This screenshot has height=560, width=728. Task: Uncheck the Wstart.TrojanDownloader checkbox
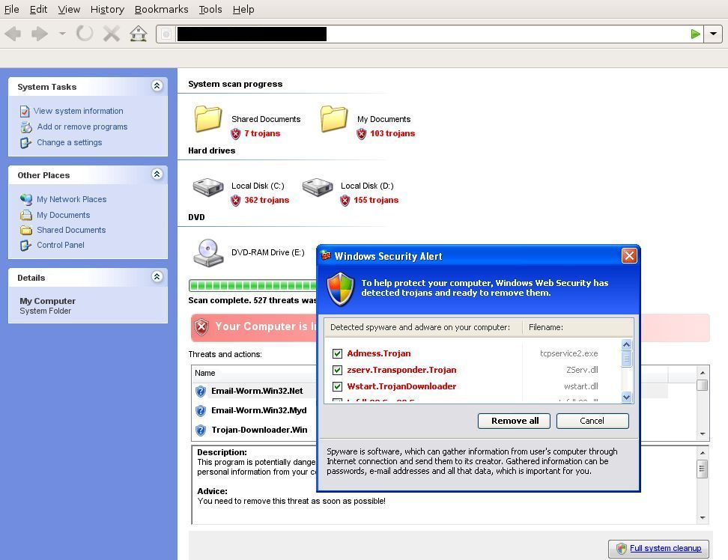[x=338, y=386]
